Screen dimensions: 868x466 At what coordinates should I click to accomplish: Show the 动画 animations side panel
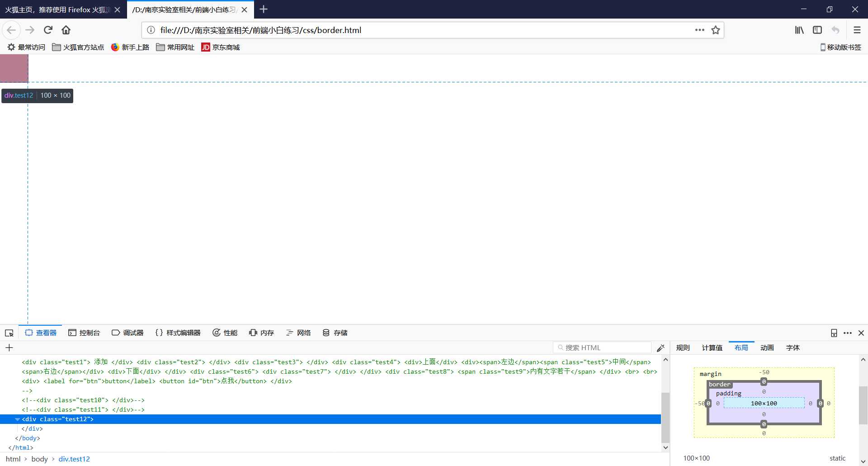click(767, 347)
